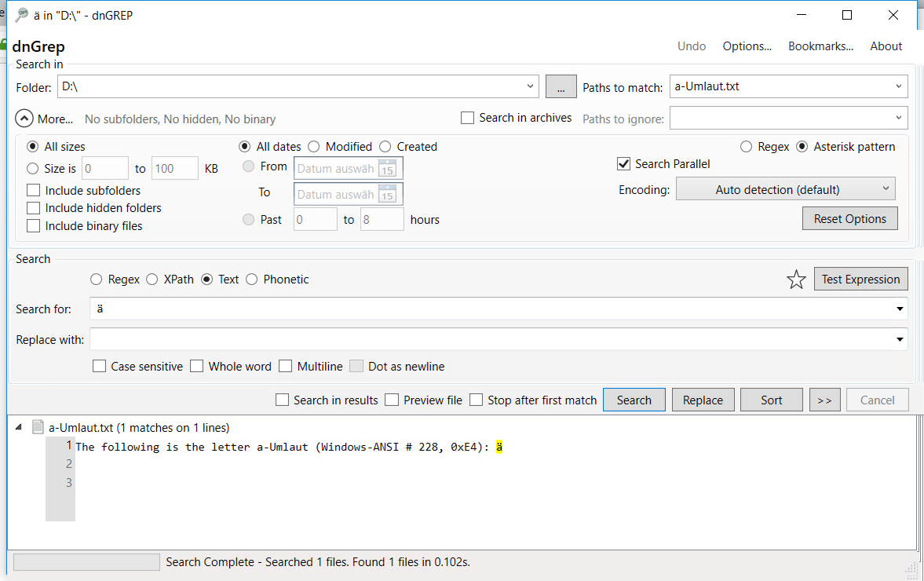This screenshot has width=924, height=581.
Task: Select the Regex search type
Action: click(95, 279)
